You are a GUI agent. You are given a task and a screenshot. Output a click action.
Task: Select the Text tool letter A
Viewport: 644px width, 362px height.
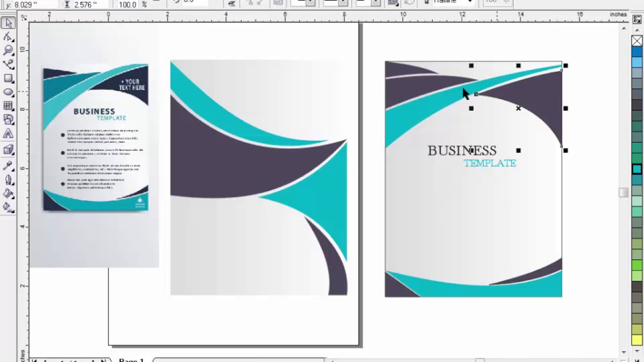click(8, 134)
